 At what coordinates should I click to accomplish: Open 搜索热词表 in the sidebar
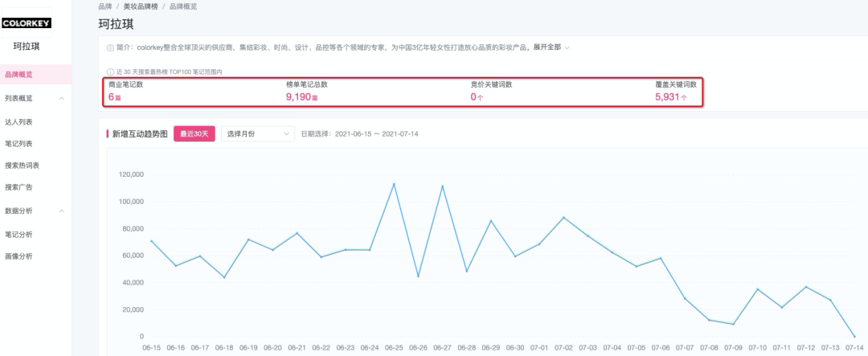coord(23,165)
